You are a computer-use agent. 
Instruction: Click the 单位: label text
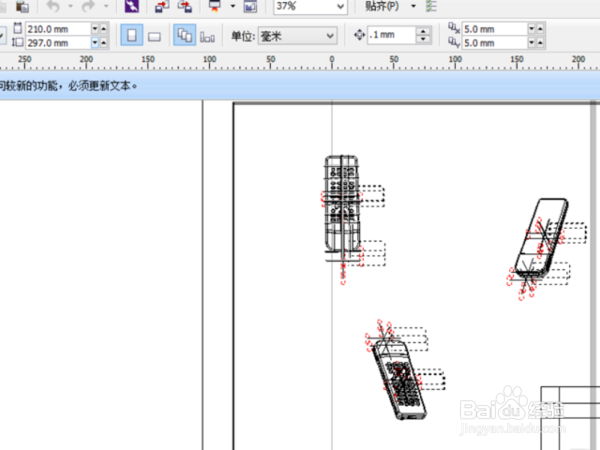click(243, 36)
